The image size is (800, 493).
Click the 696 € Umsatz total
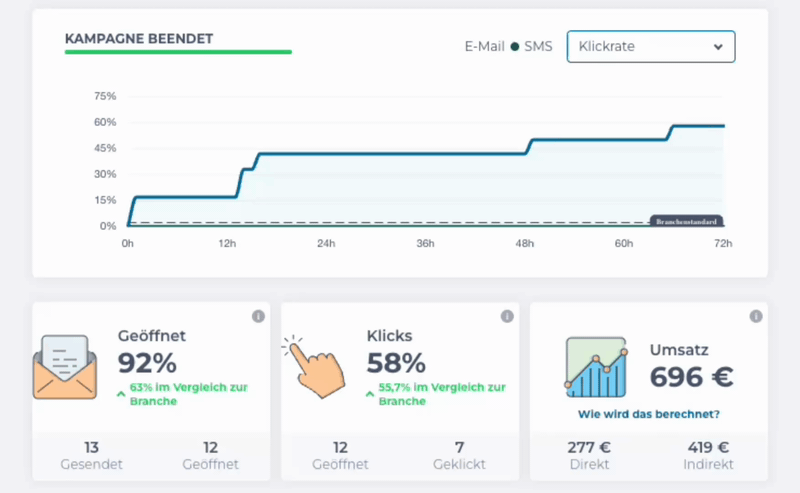(691, 377)
